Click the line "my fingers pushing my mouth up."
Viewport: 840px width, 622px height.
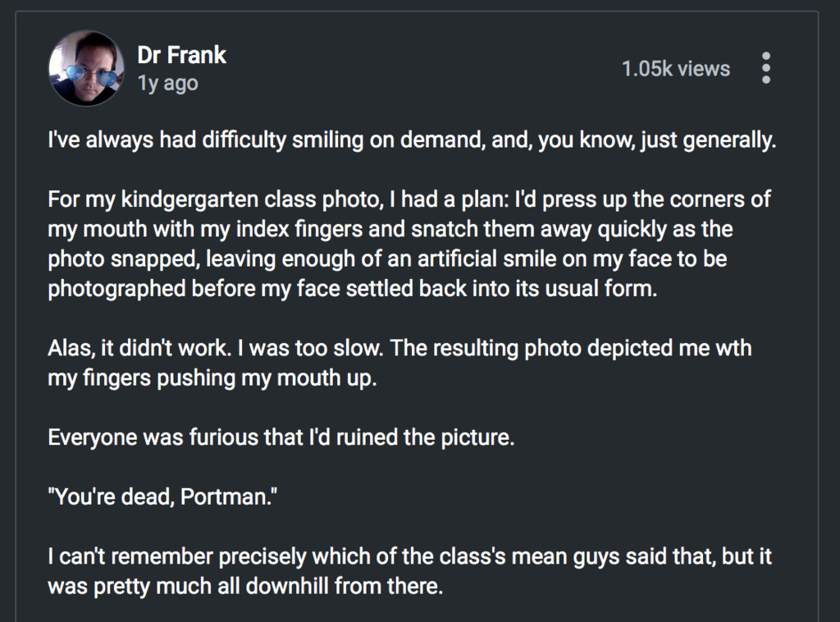pyautogui.click(x=211, y=377)
